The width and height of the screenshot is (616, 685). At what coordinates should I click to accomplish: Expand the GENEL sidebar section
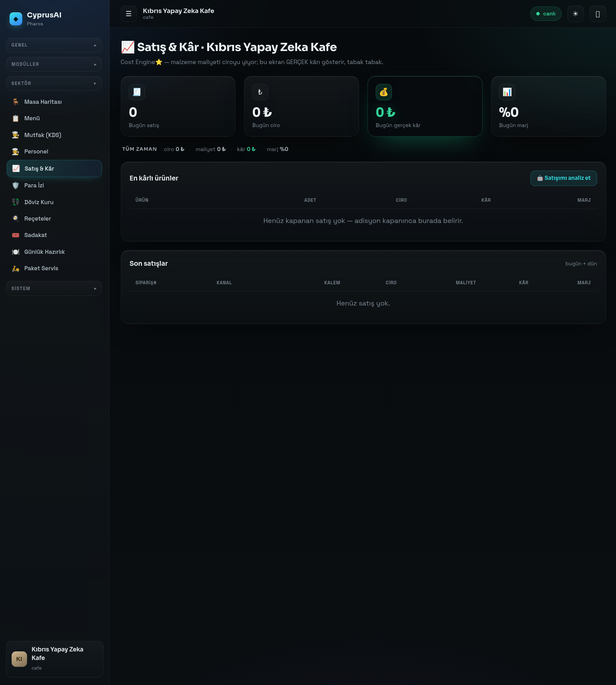(54, 45)
